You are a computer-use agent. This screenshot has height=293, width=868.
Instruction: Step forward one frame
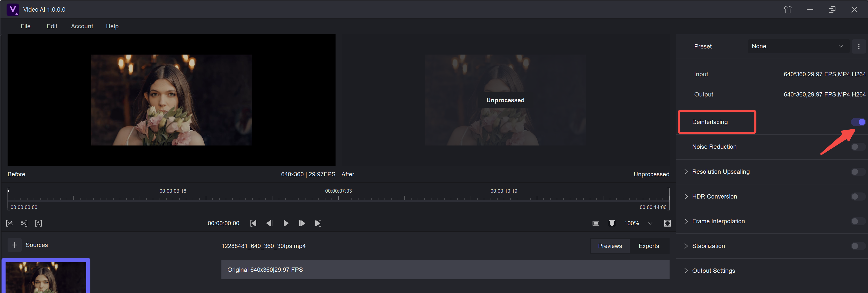pos(302,223)
